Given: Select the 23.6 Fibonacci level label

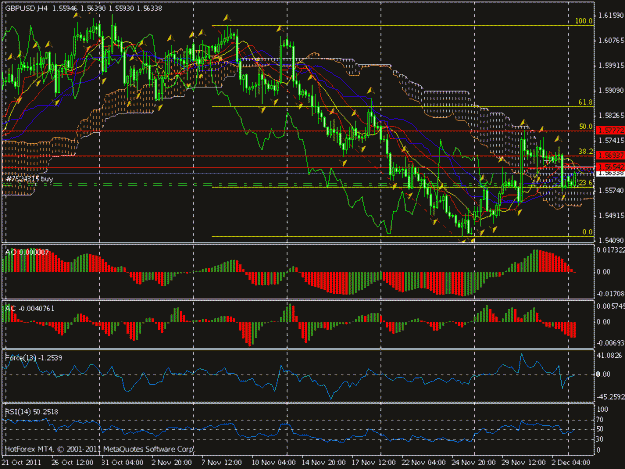Looking at the screenshot, I should [586, 182].
